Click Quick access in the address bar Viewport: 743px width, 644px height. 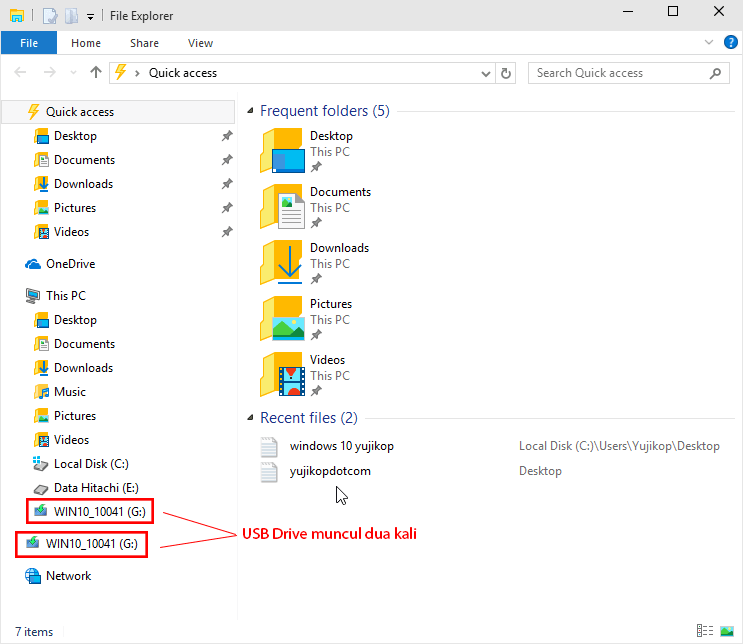point(183,73)
